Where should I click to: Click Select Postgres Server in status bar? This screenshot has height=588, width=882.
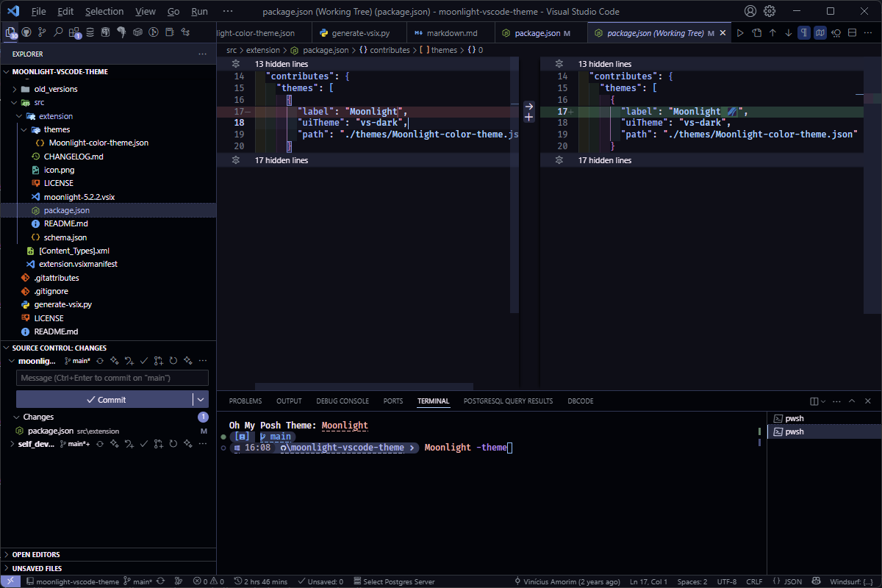tap(393, 581)
